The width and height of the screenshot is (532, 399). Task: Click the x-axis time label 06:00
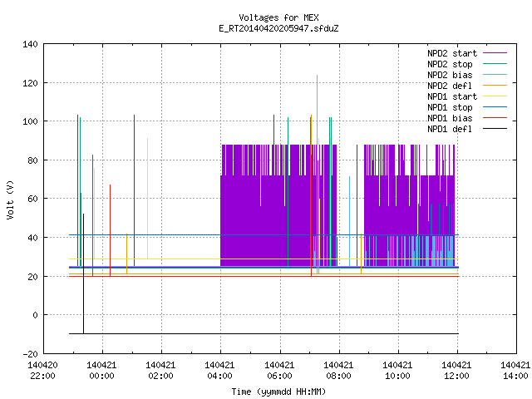(x=279, y=376)
